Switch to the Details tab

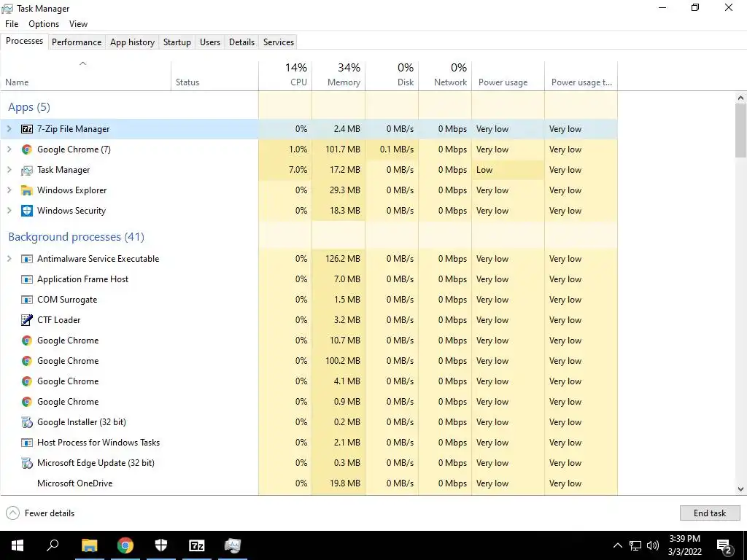pos(241,42)
